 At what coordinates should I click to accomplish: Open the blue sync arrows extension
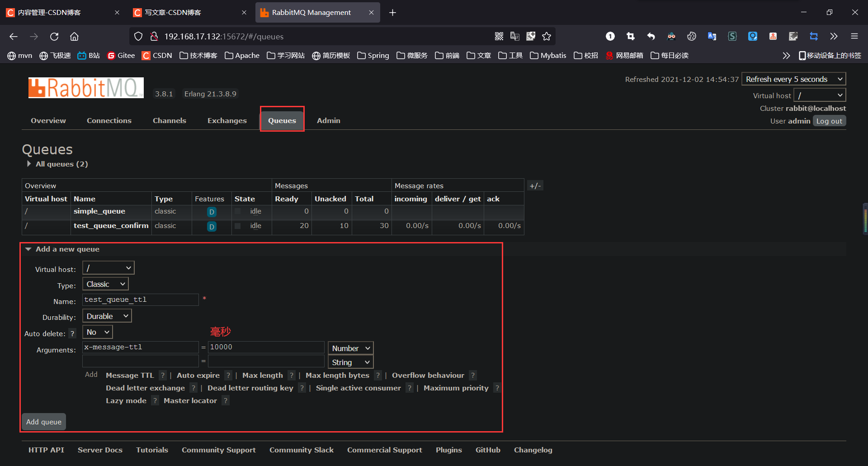[x=814, y=37]
